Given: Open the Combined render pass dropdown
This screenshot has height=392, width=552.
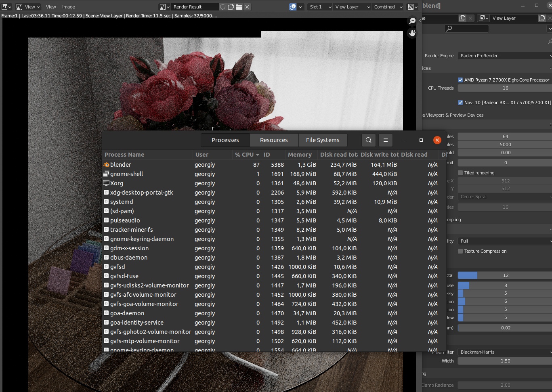Looking at the screenshot, I should [x=387, y=6].
